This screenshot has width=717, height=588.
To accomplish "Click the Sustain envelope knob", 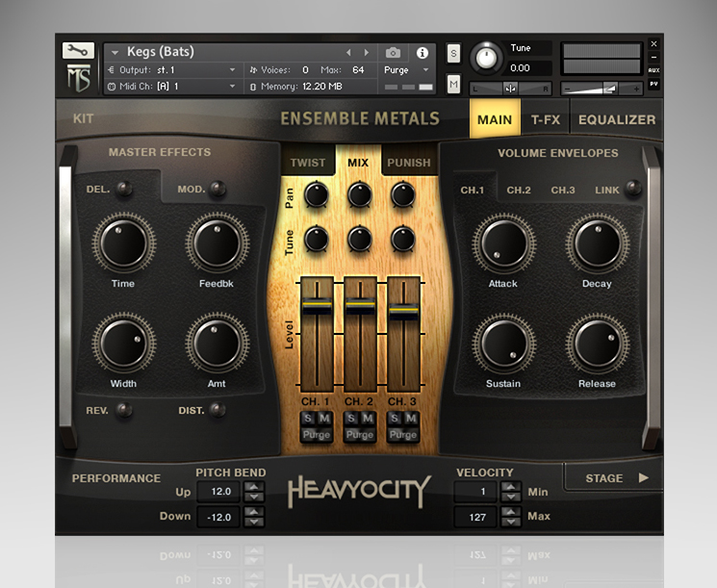I will [504, 344].
